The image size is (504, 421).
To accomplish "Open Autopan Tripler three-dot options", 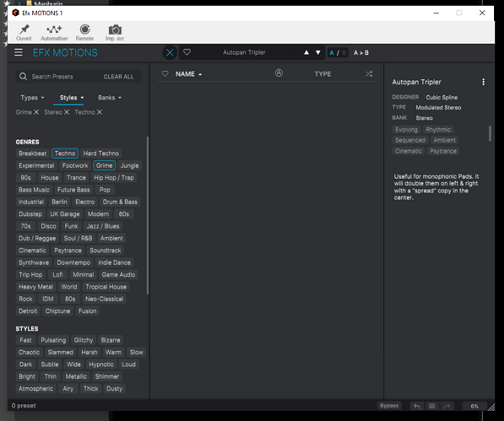I will pyautogui.click(x=483, y=82).
